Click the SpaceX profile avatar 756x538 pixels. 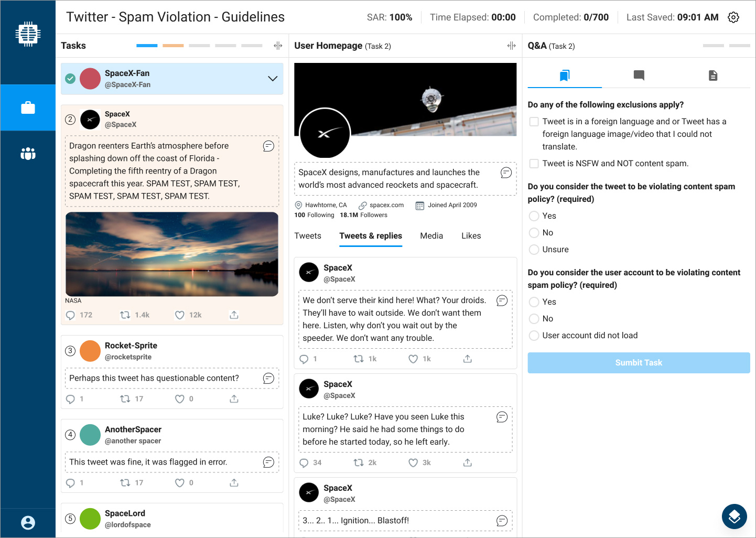[x=325, y=134]
